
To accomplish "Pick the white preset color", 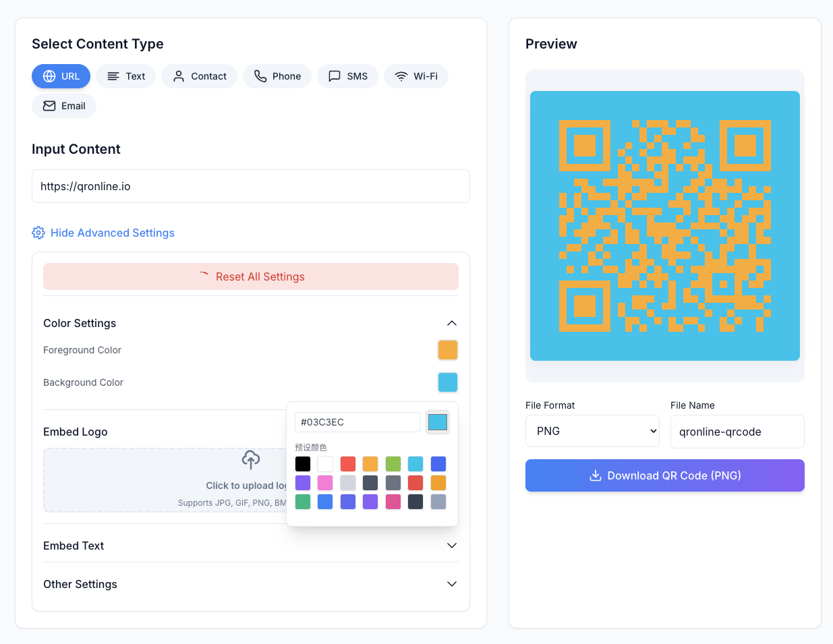I will [325, 464].
